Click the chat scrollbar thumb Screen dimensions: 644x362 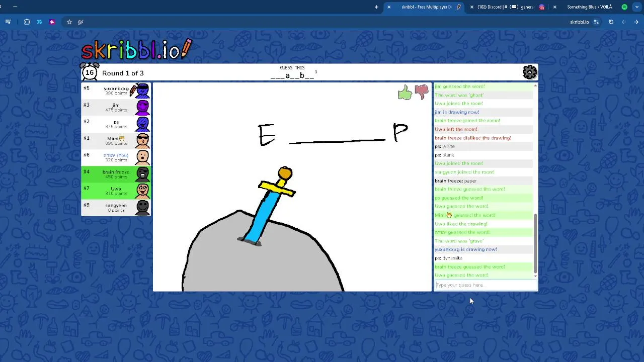coord(535,243)
